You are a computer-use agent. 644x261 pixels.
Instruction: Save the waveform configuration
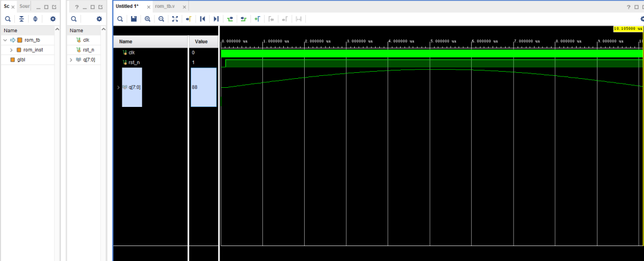(134, 19)
